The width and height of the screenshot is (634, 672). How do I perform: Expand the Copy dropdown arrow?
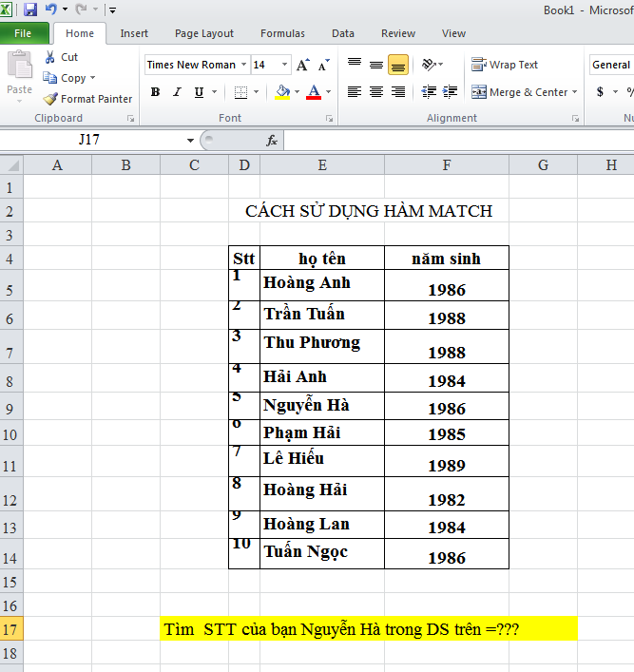pyautogui.click(x=92, y=78)
